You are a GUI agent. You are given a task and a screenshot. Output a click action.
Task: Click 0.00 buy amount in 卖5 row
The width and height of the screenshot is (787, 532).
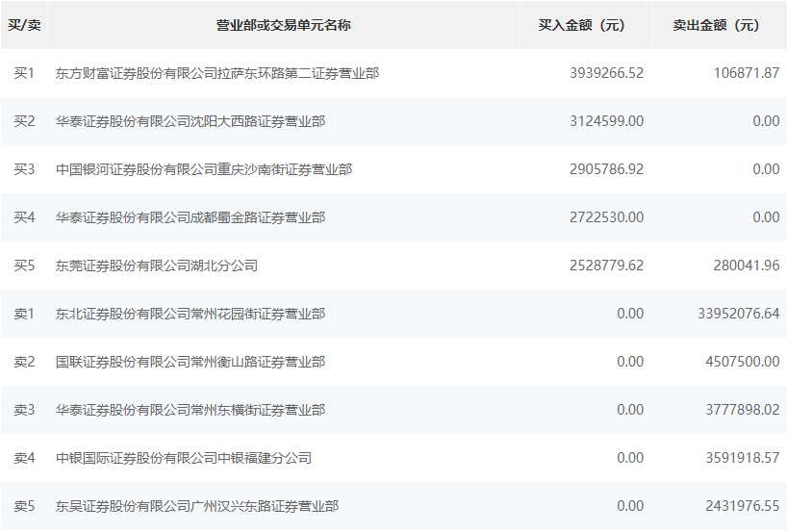(630, 506)
